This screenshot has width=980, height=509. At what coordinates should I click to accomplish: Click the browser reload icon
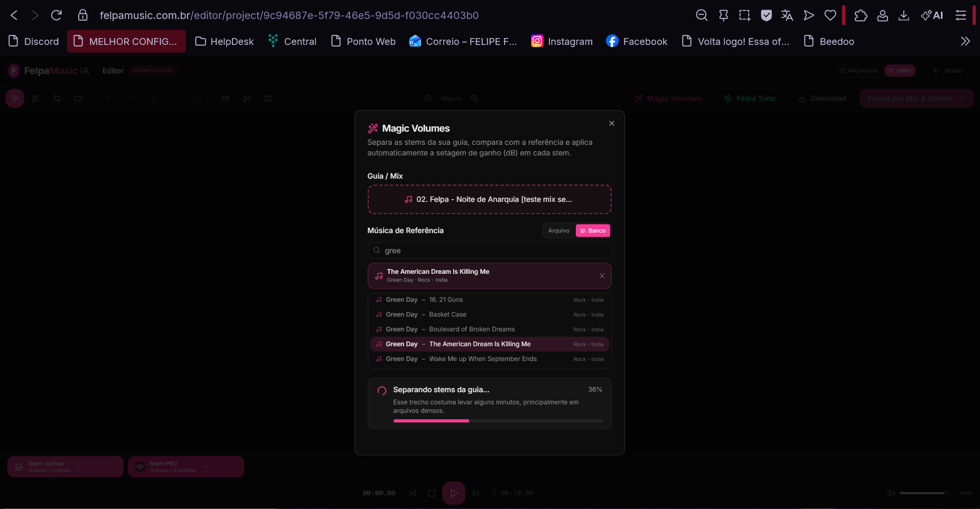[57, 15]
